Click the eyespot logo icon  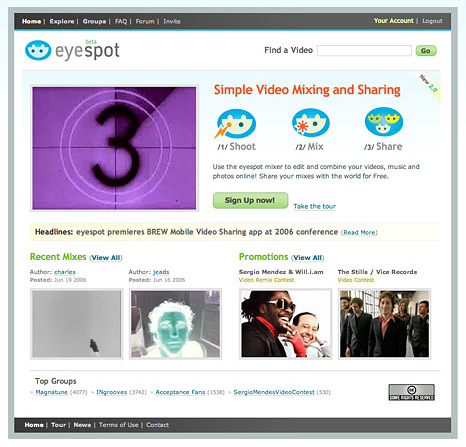[38, 50]
